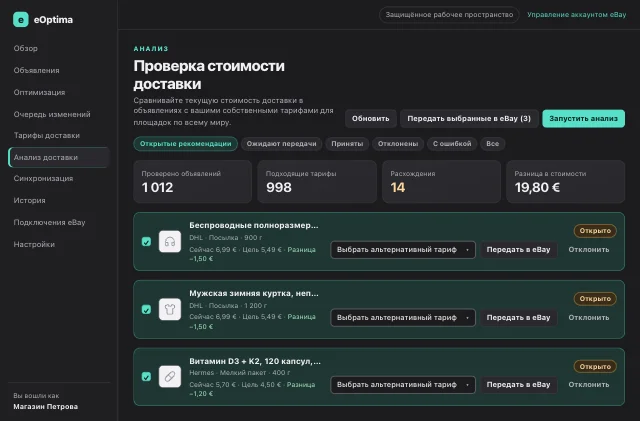
Task: Click Передать в eBay for the headphones listing
Action: tap(518, 249)
